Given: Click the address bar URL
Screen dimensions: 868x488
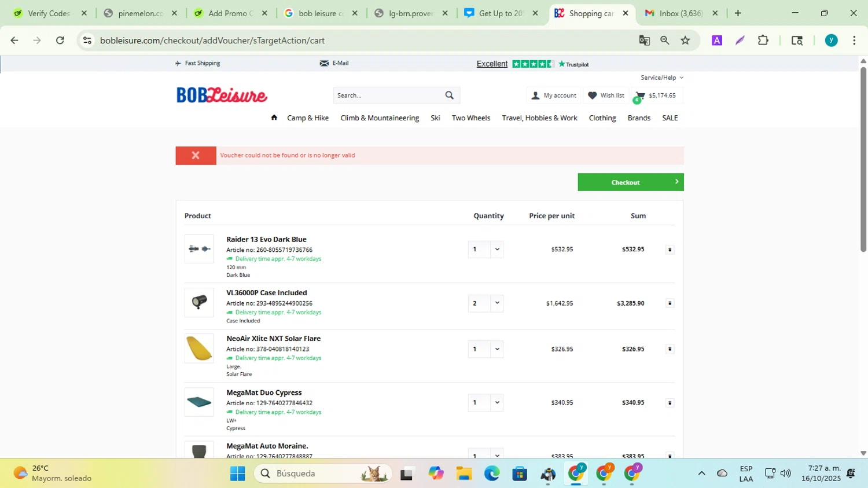Looking at the screenshot, I should click(212, 41).
